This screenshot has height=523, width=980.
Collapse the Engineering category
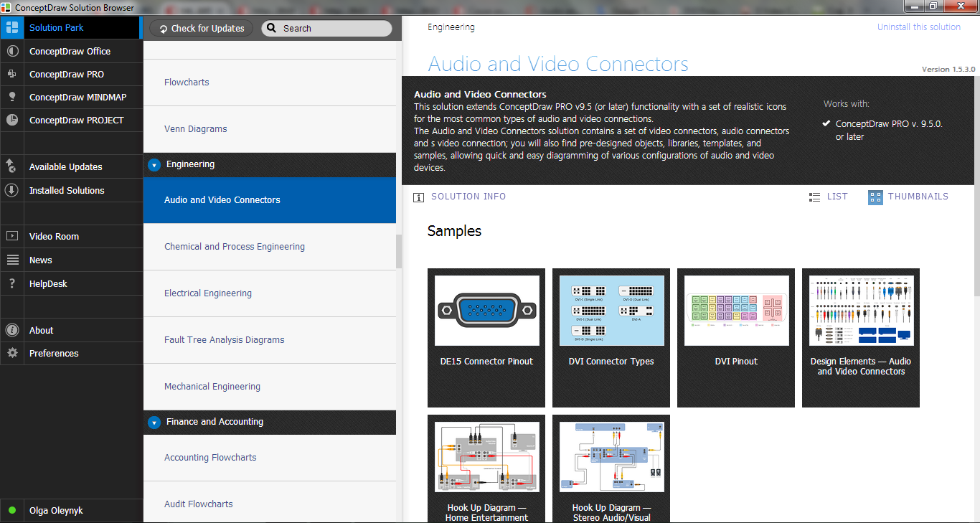[x=154, y=164]
